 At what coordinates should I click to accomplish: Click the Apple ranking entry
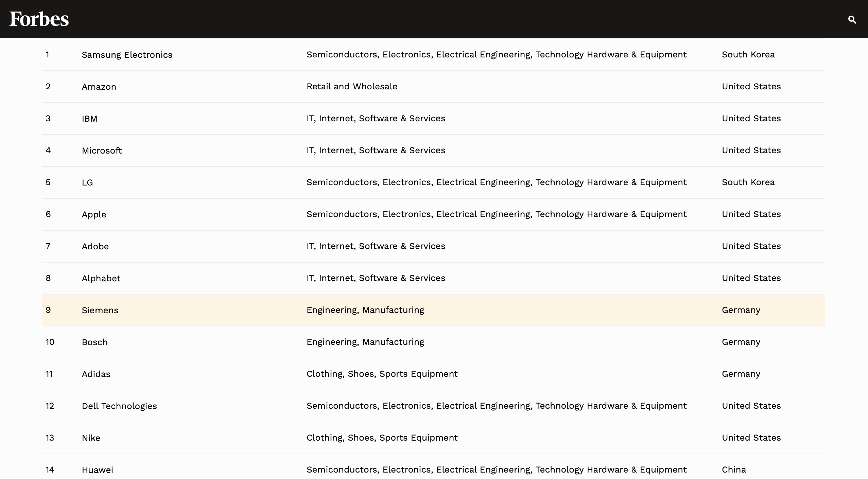point(94,214)
